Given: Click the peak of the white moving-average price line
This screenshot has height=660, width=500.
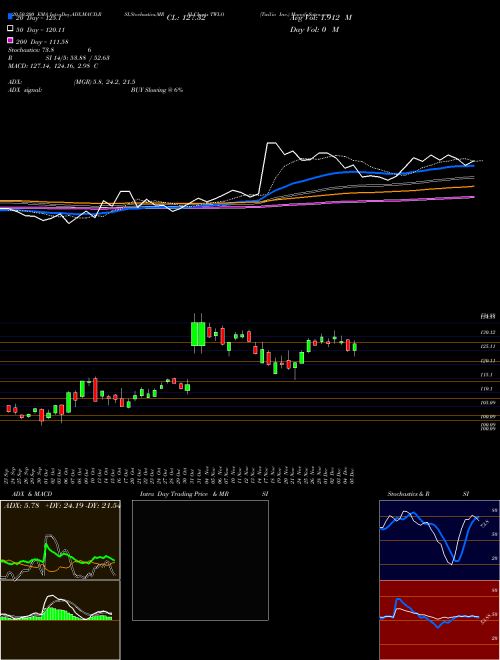Looking at the screenshot, I should [x=271, y=144].
